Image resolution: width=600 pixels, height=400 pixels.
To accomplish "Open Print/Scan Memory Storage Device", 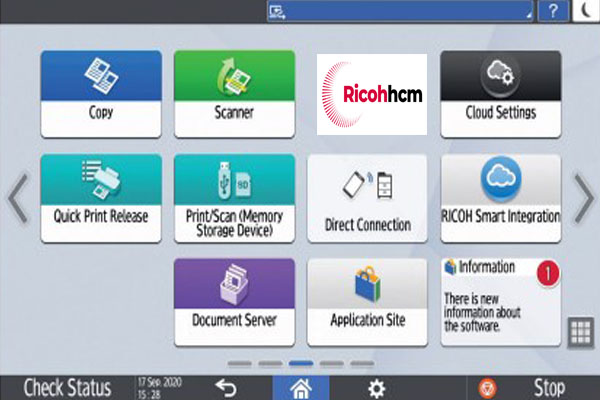I will [234, 197].
